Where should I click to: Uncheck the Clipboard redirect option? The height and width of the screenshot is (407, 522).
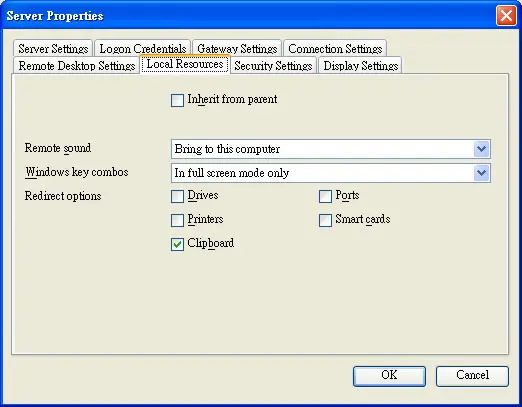[177, 244]
